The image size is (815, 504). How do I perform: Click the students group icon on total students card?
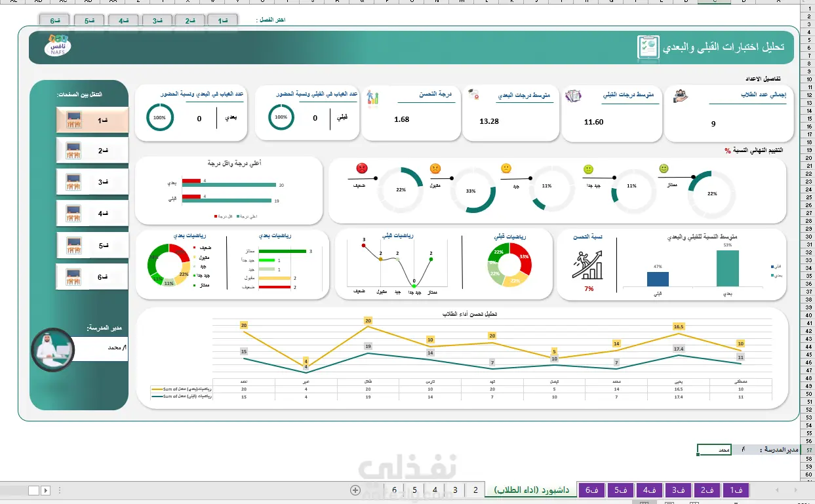click(x=681, y=96)
